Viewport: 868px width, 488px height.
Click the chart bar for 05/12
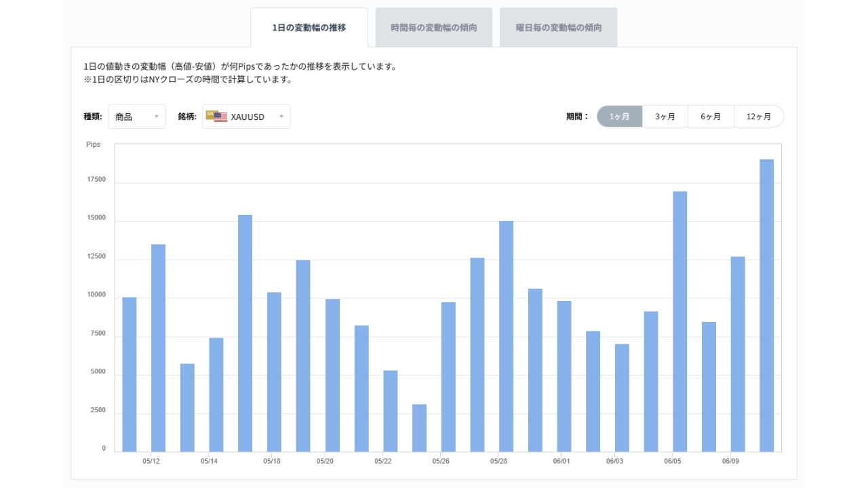(x=158, y=348)
